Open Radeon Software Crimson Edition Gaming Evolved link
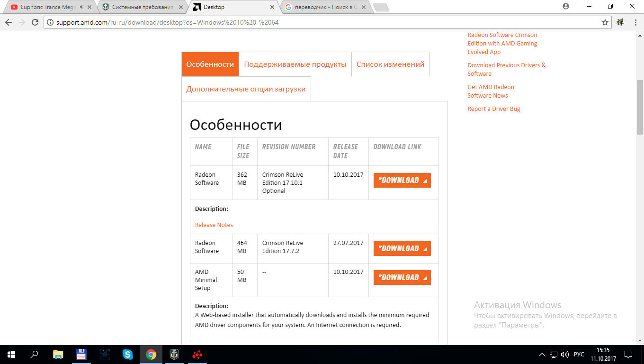This screenshot has height=364, width=644. 502,43
